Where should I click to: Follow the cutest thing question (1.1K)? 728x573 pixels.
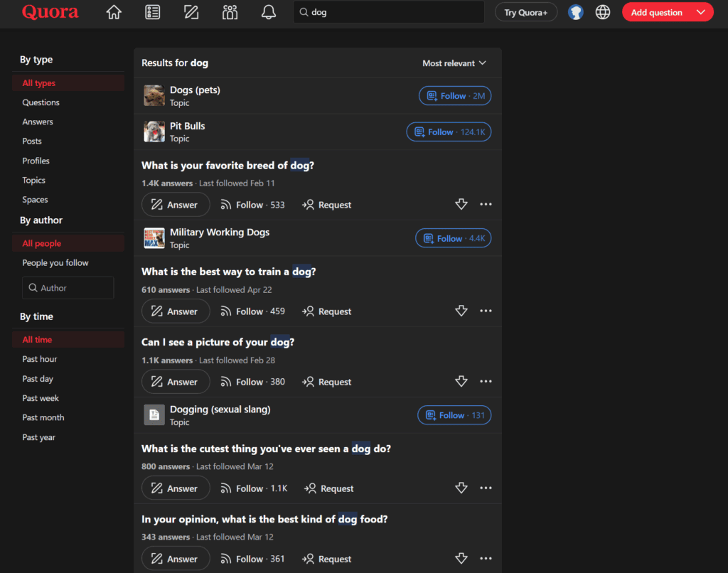(254, 488)
